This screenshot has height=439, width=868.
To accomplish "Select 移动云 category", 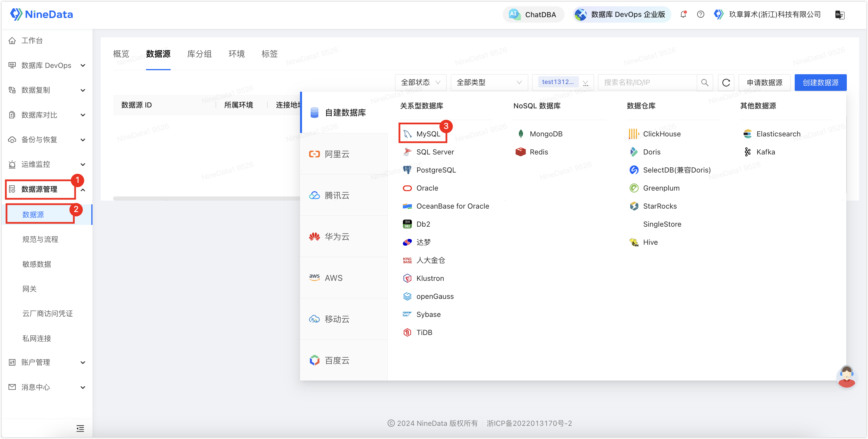I will pos(344,319).
